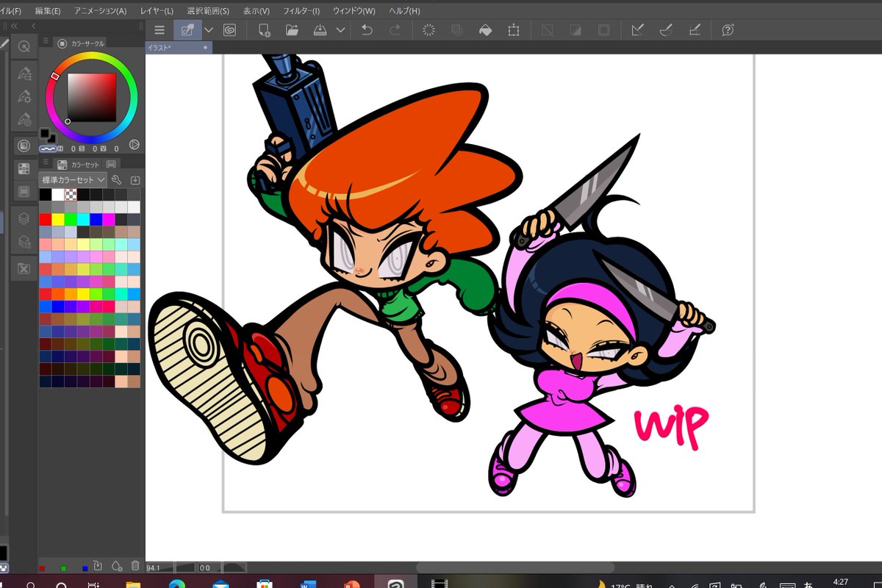
Task: Click the Undo arrow icon
Action: [x=367, y=30]
